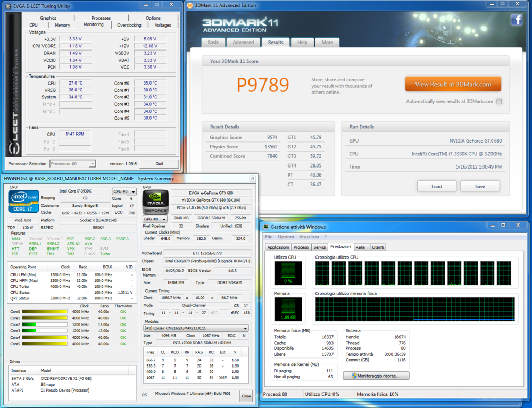This screenshot has height=408, width=532.
Task: Click the Close button in HWiNFO64
Action: 246,396
